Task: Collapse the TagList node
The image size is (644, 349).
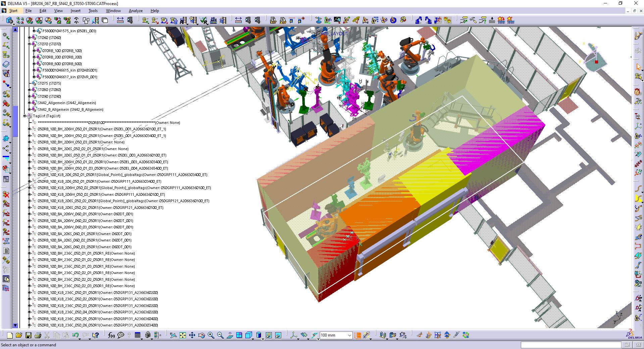Action: 25,116
